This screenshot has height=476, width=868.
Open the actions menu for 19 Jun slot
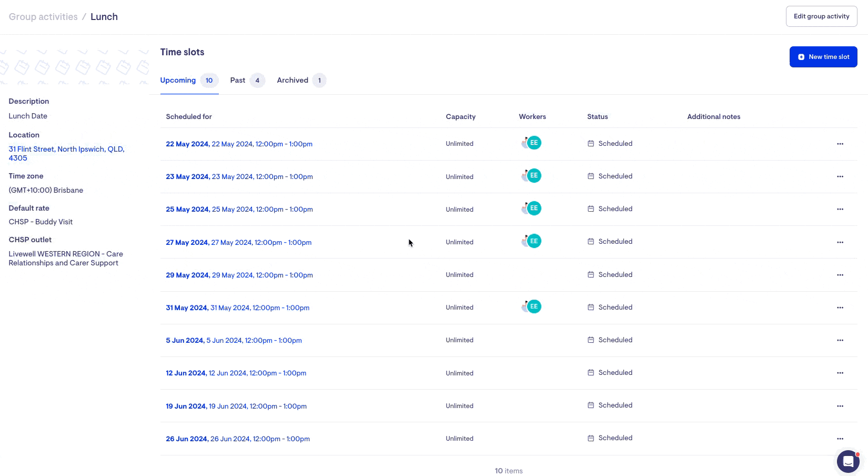pyautogui.click(x=840, y=406)
